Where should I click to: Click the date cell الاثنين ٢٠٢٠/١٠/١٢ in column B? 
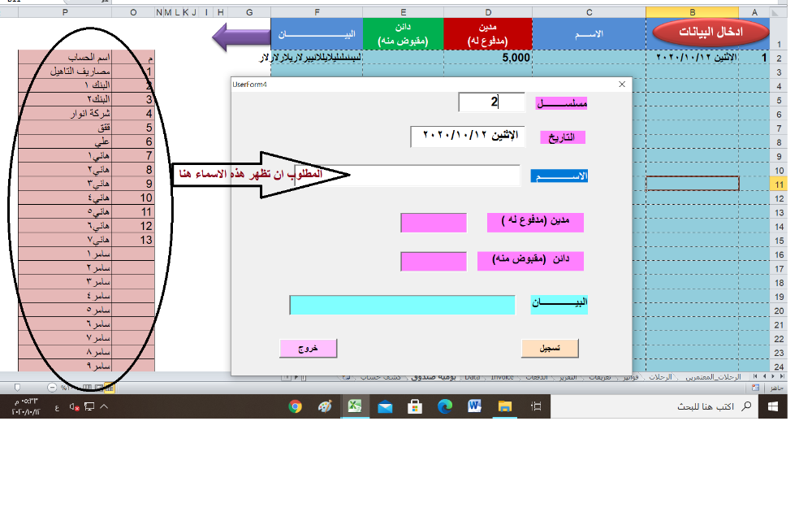pos(692,58)
